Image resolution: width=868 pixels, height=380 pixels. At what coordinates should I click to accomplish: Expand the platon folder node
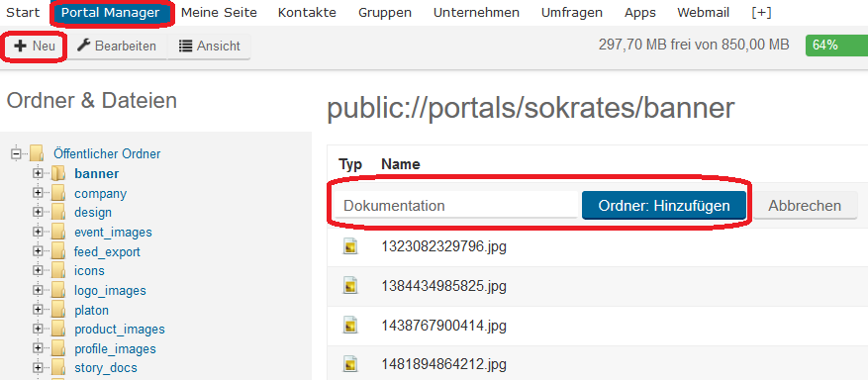[38, 310]
